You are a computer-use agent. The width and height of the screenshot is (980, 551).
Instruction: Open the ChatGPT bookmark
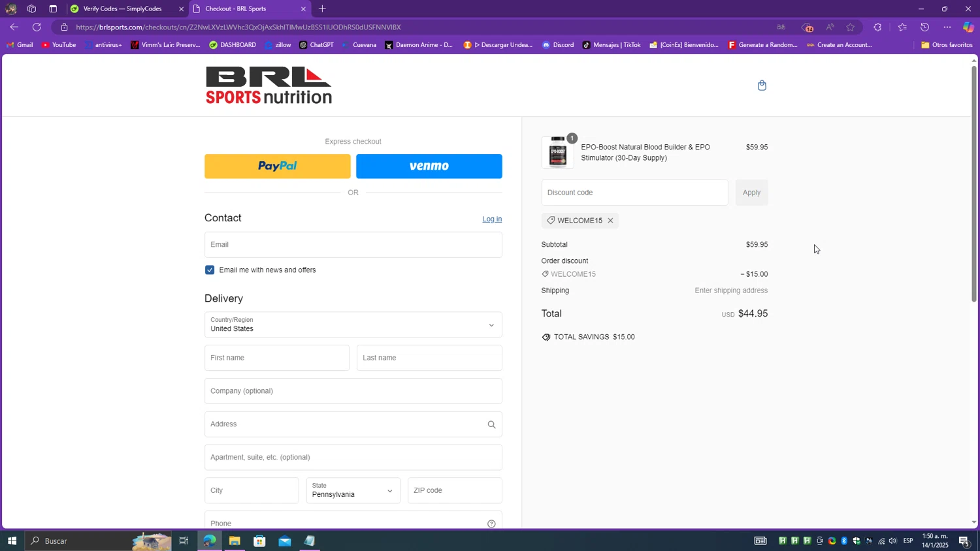(316, 45)
